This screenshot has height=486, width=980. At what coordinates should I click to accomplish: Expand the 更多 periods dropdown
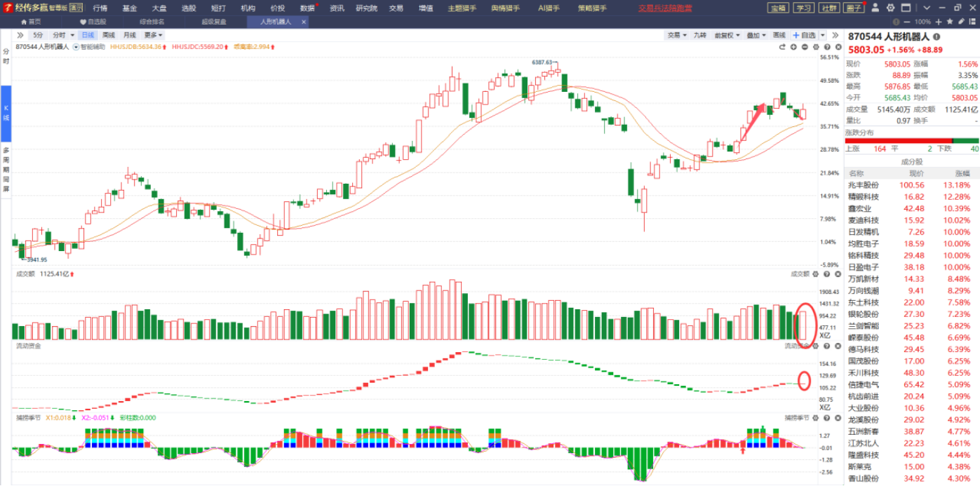pyautogui.click(x=153, y=35)
